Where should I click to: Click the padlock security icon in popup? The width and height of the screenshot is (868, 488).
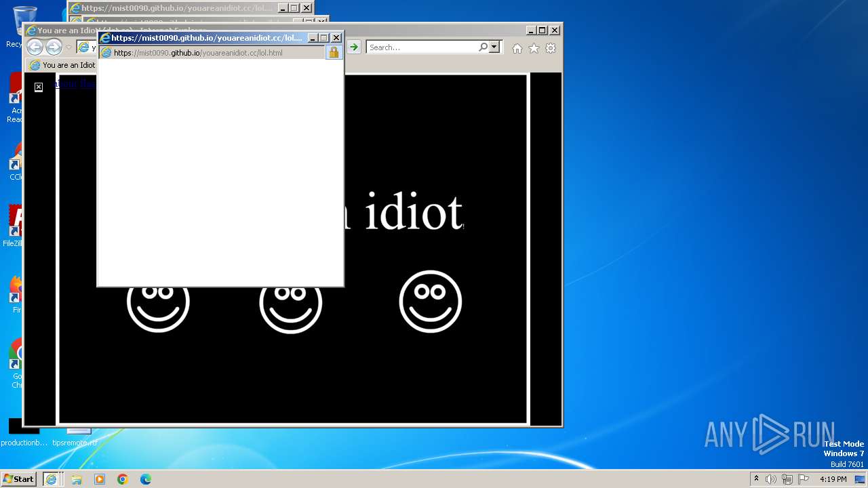pos(334,52)
